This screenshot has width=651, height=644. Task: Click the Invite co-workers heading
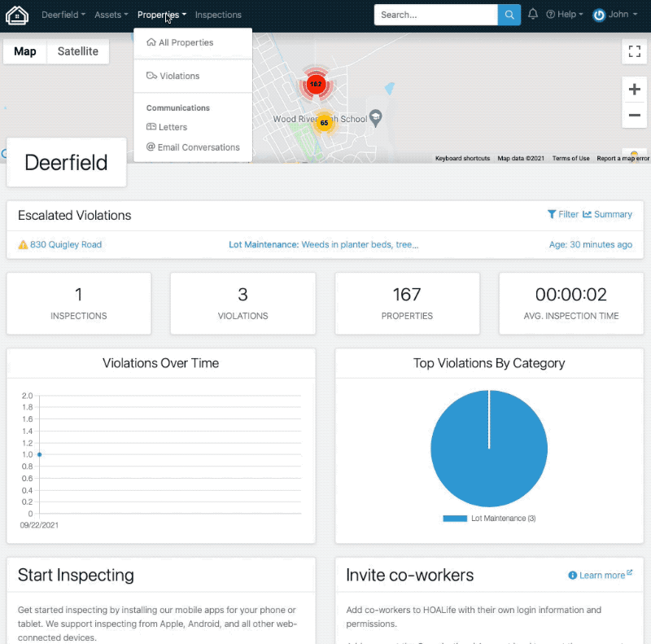click(410, 576)
